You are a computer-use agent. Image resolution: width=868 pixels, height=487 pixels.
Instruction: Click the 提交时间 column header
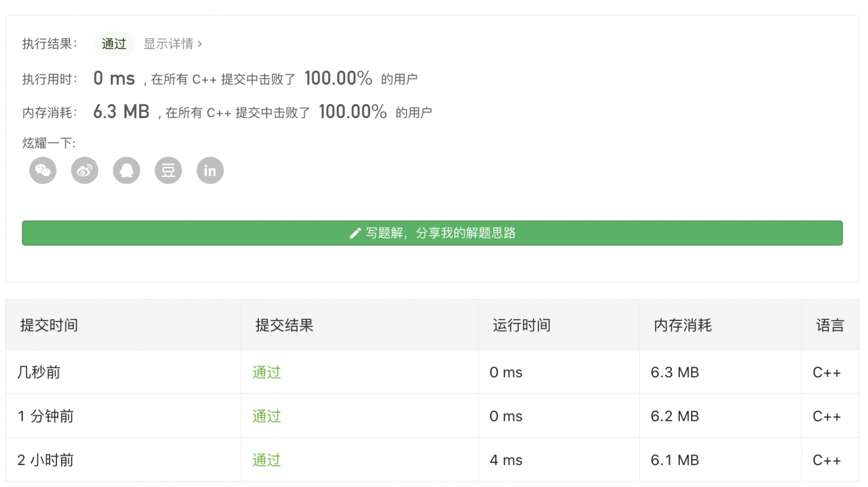[x=49, y=325]
